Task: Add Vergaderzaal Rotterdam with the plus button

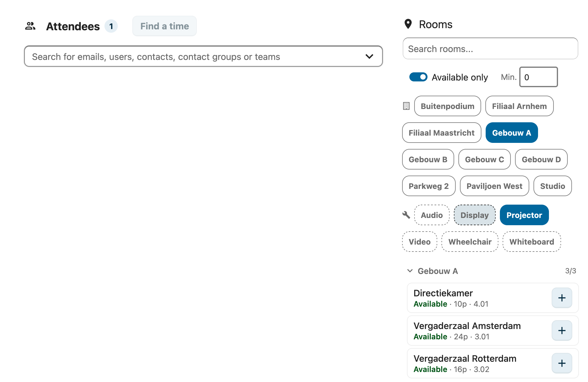Action: [x=562, y=363]
